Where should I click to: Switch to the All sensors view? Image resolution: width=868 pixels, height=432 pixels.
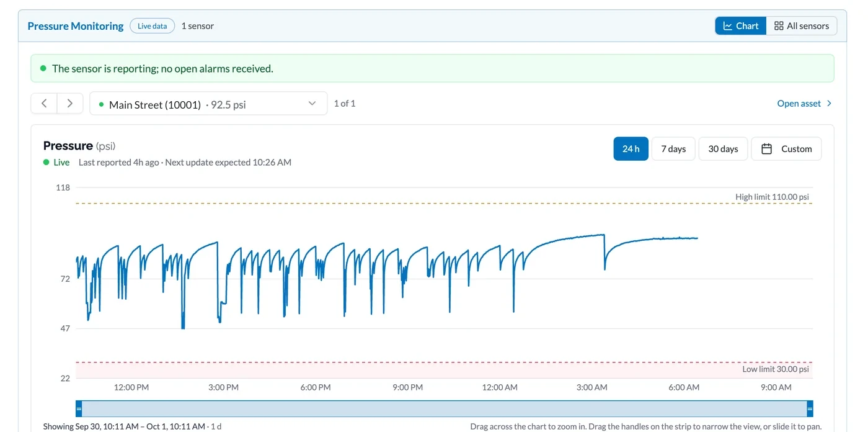click(802, 26)
